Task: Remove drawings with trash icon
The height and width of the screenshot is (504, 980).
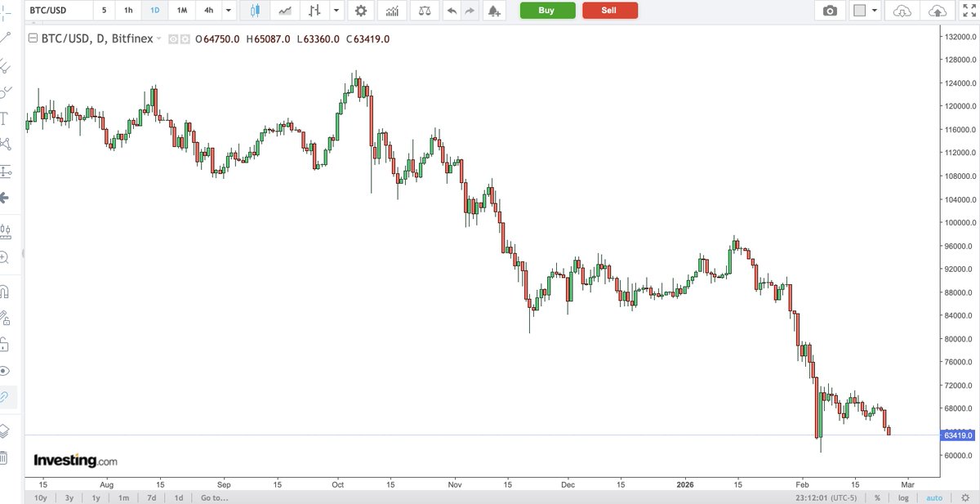Action: tap(5, 457)
